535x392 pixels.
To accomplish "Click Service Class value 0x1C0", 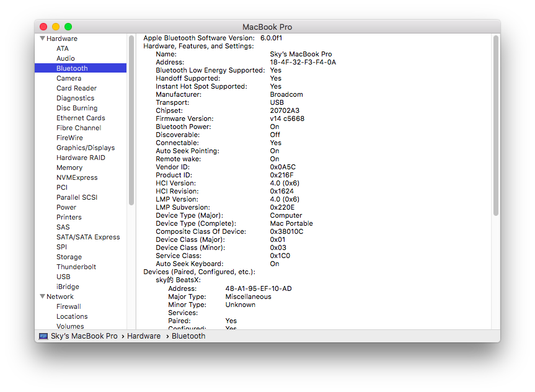I will click(280, 256).
